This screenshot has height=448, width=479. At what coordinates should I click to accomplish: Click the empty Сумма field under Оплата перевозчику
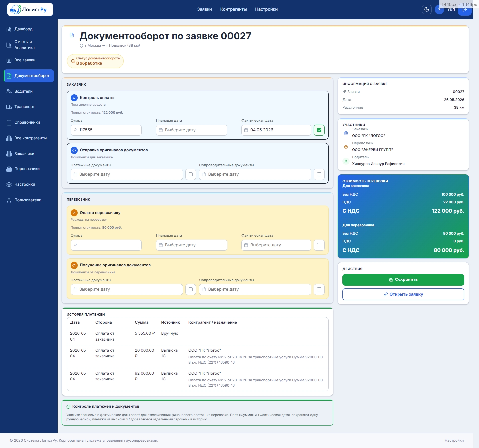tap(106, 245)
